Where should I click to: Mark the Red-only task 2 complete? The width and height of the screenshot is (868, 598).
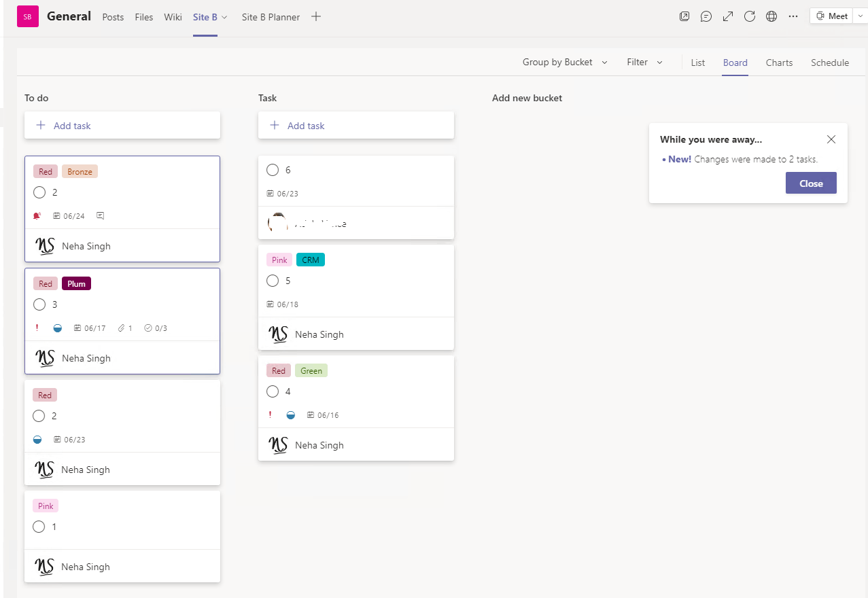tap(39, 416)
